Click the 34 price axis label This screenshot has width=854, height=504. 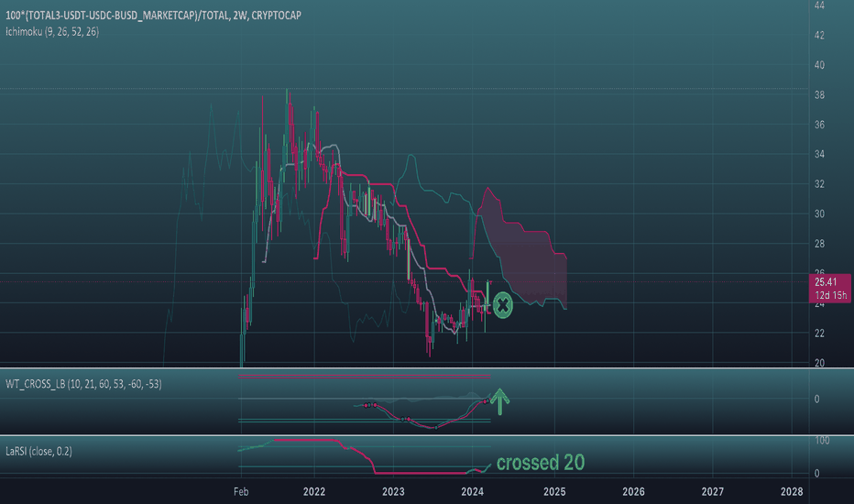click(819, 154)
